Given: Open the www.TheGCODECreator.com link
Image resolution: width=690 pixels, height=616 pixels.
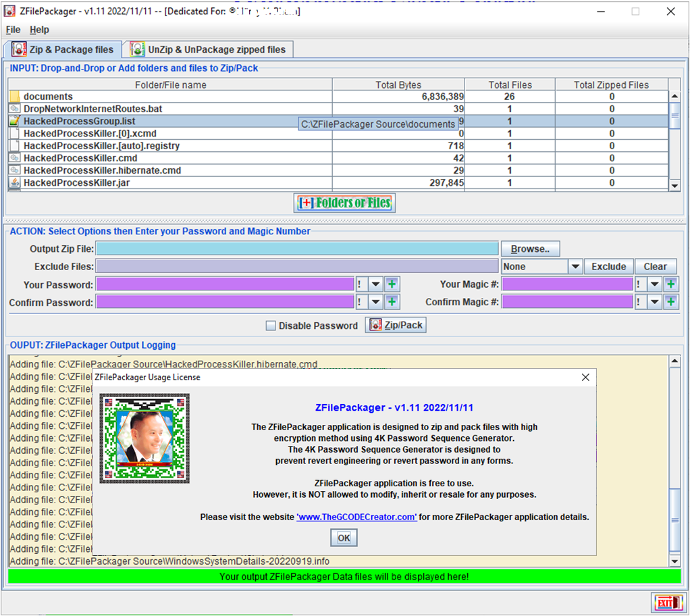Looking at the screenshot, I should (356, 517).
